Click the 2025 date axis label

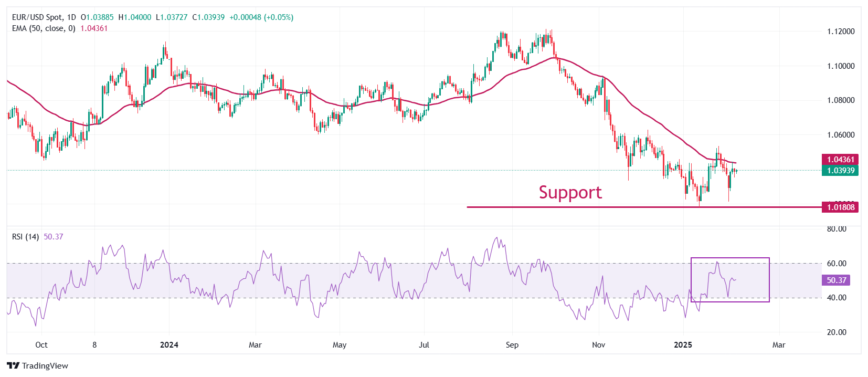tap(683, 345)
